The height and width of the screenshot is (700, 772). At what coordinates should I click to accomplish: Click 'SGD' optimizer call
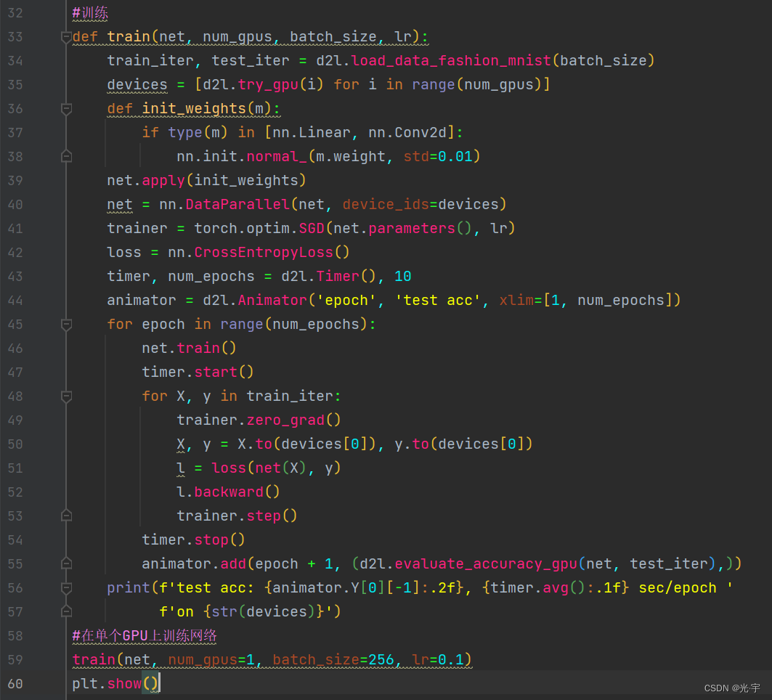pos(312,229)
